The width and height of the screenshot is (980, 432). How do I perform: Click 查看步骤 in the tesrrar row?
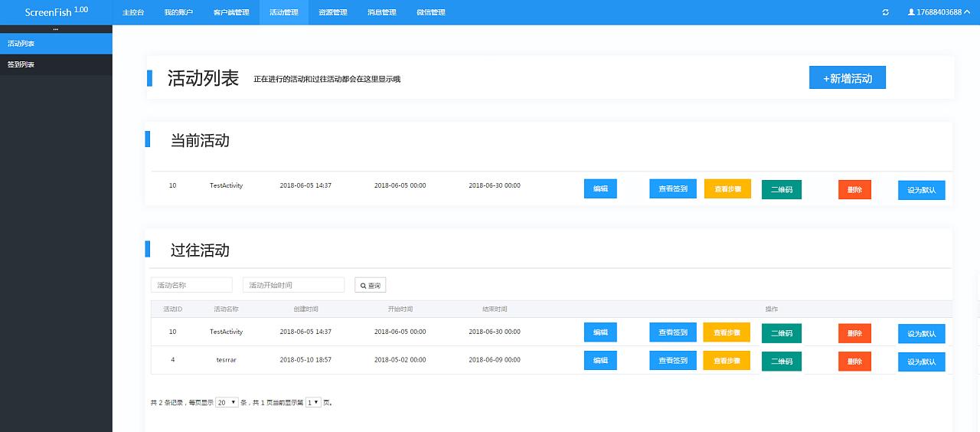pos(727,360)
